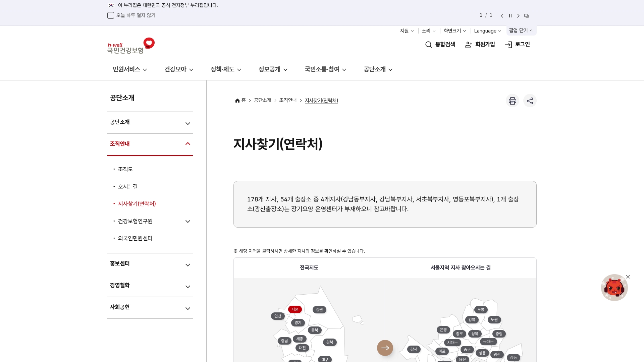644x362 pixels.
Task: Open 오시는길 sidebar link
Action: 127,187
